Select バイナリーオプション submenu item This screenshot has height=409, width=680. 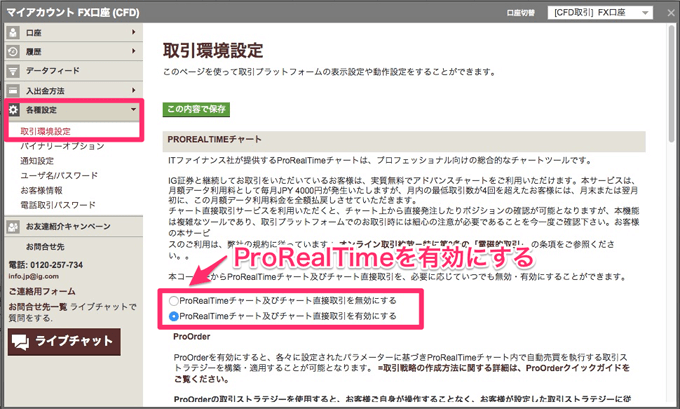(62, 146)
